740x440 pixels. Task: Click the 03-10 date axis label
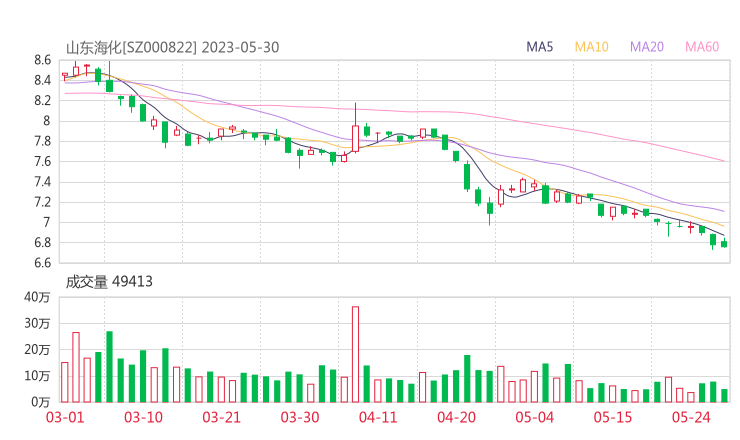[143, 417]
